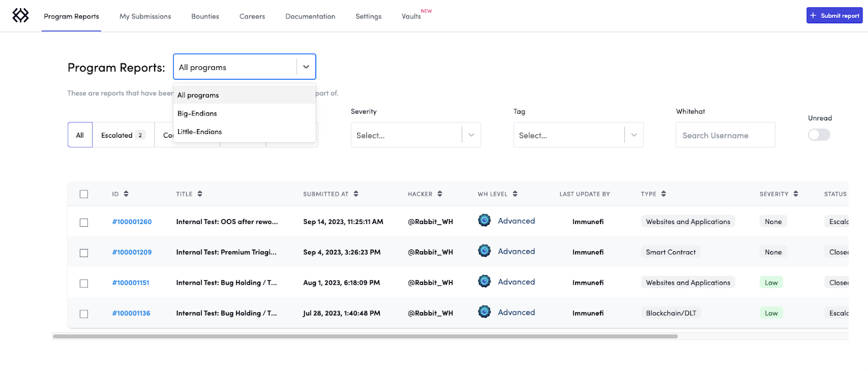Click Immunefi updater in the #100001209 row

point(588,252)
